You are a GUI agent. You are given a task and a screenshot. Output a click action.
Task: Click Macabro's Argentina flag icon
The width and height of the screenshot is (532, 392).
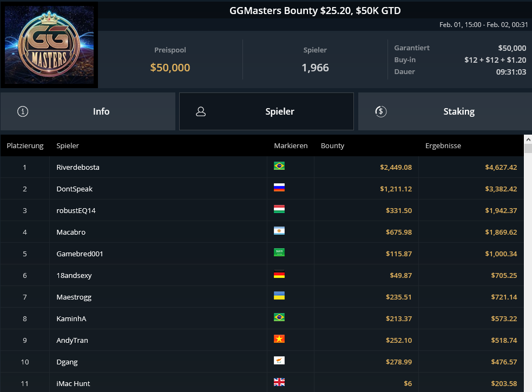pos(279,231)
